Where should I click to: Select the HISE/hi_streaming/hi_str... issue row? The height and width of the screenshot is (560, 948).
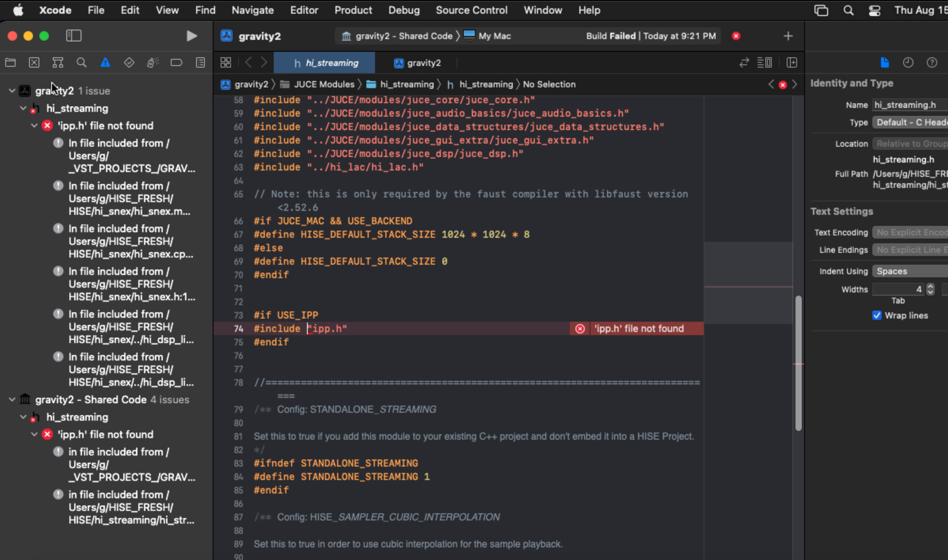pyautogui.click(x=126, y=507)
